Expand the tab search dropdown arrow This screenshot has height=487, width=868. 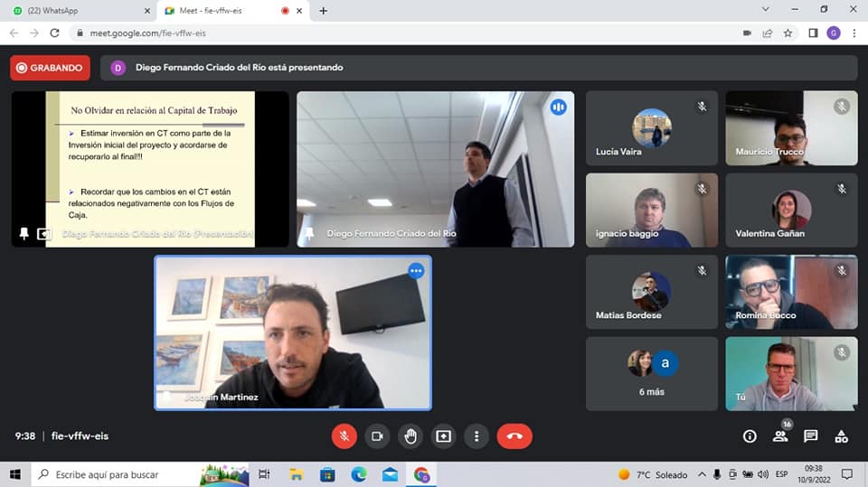pyautogui.click(x=766, y=9)
